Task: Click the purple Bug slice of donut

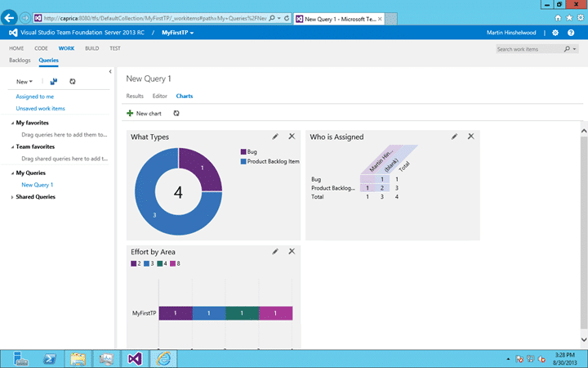Action: coord(203,168)
